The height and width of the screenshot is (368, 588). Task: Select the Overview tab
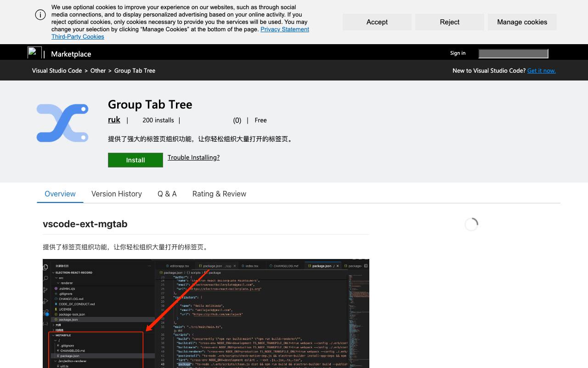coord(60,194)
